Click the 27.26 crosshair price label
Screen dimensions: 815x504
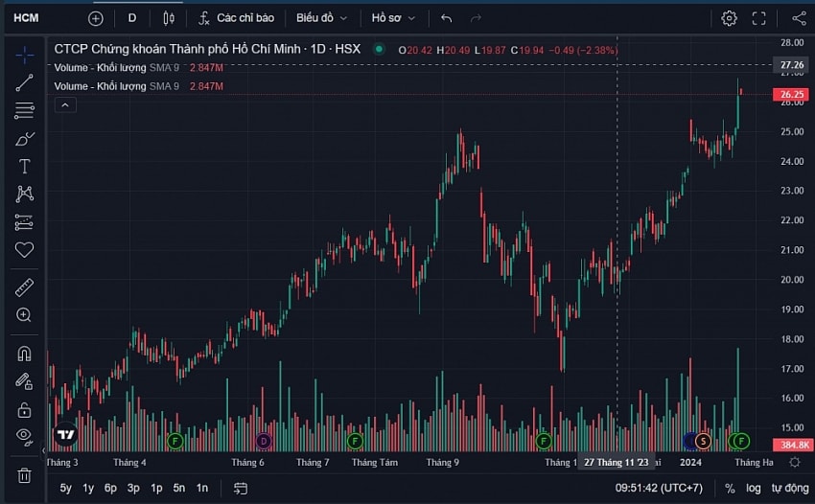click(792, 65)
